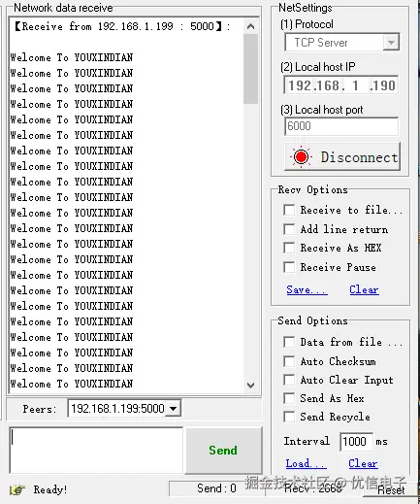Enable Auto Clear Input checkbox
This screenshot has height=504, width=420.
(x=289, y=380)
